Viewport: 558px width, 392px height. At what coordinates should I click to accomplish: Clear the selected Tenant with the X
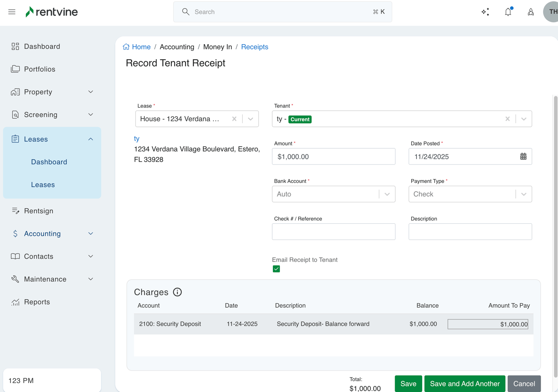pyautogui.click(x=508, y=119)
